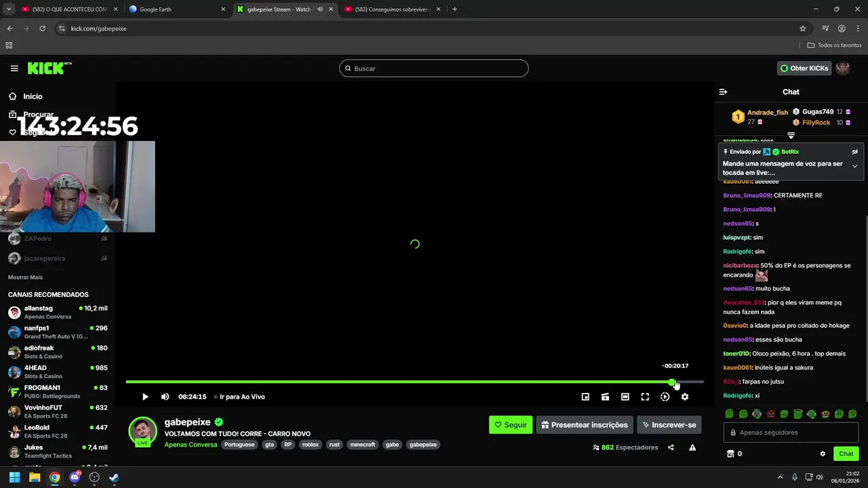Go to Kick home via logo
The image size is (868, 488).
49,68
